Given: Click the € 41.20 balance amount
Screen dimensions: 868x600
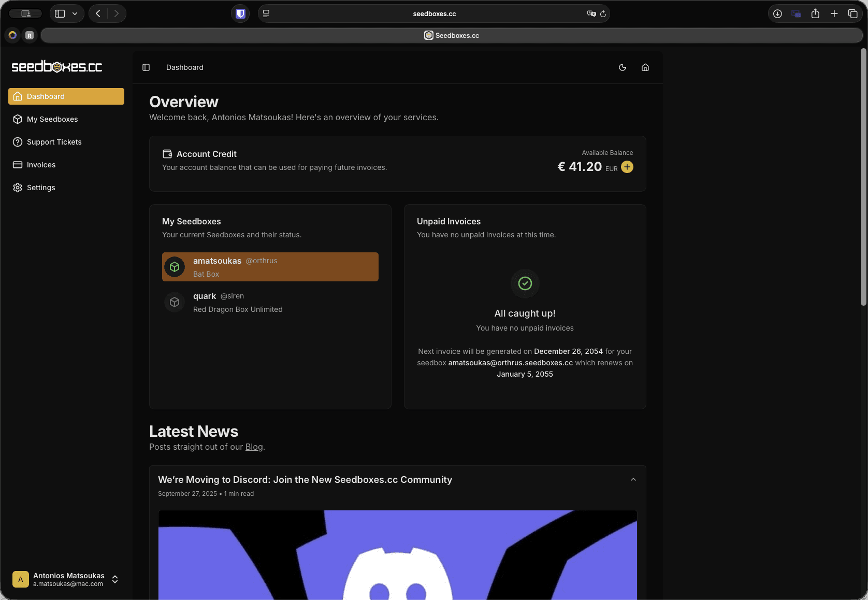Looking at the screenshot, I should [580, 166].
